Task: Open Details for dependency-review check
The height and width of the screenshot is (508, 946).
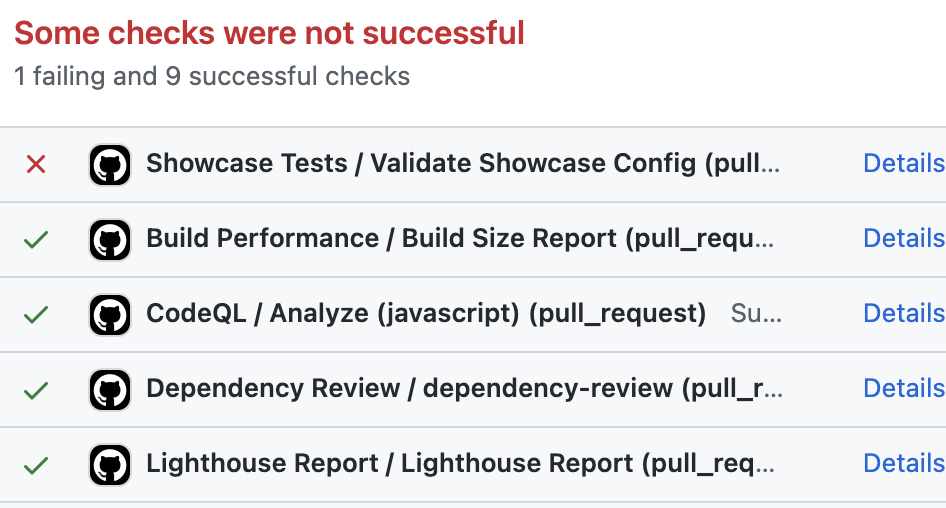Action: [x=903, y=388]
